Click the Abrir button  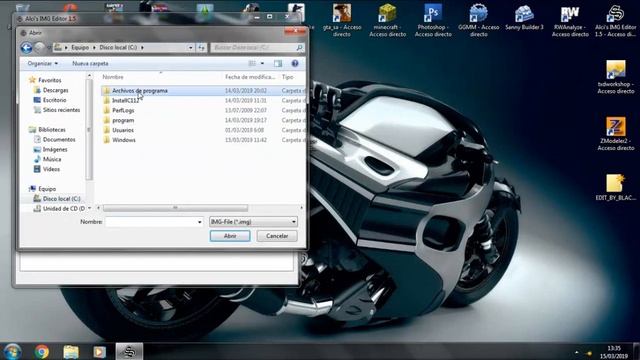coord(230,236)
